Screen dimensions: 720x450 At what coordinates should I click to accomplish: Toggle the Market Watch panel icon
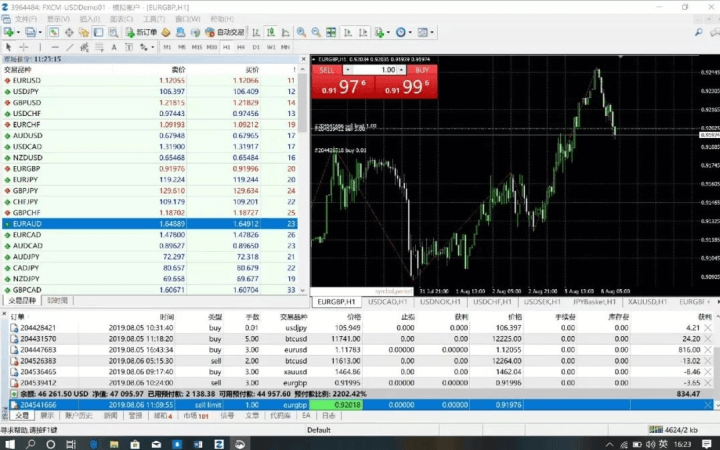point(54,32)
